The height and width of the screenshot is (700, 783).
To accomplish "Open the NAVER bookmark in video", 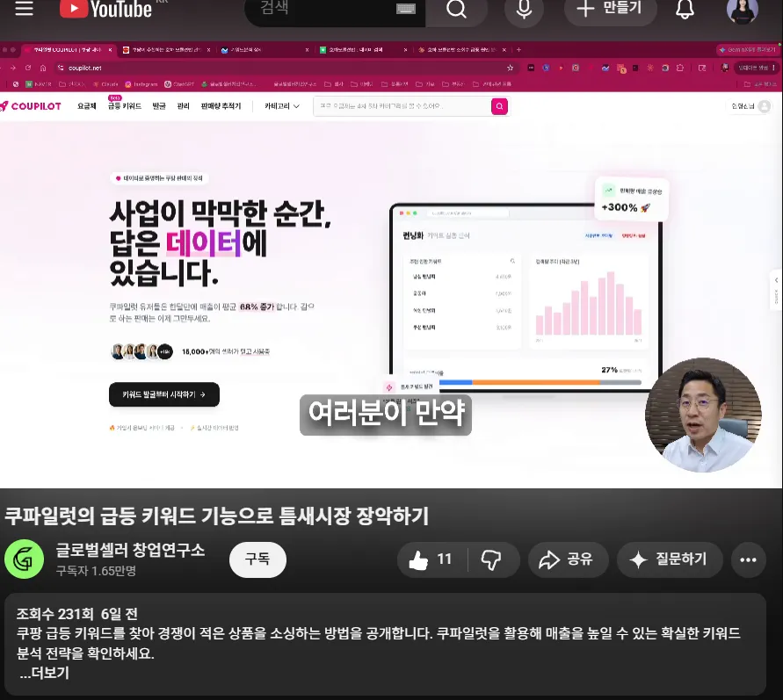I will pyautogui.click(x=39, y=84).
